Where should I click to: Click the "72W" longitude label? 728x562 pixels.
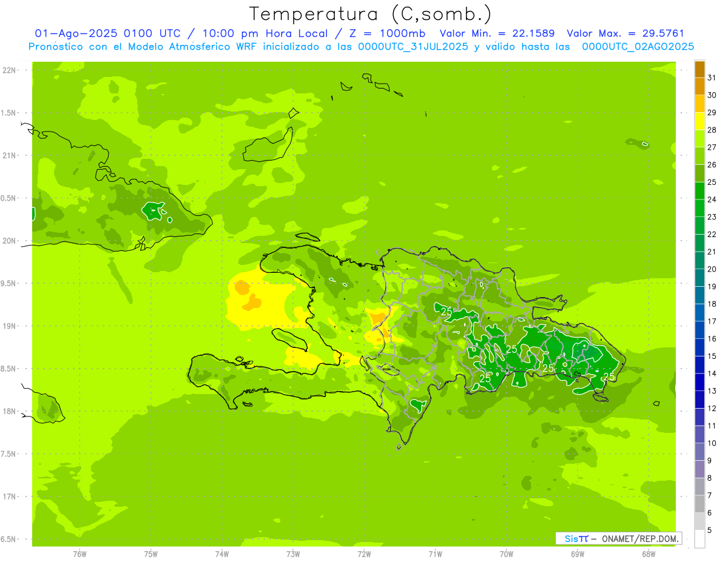click(x=364, y=554)
